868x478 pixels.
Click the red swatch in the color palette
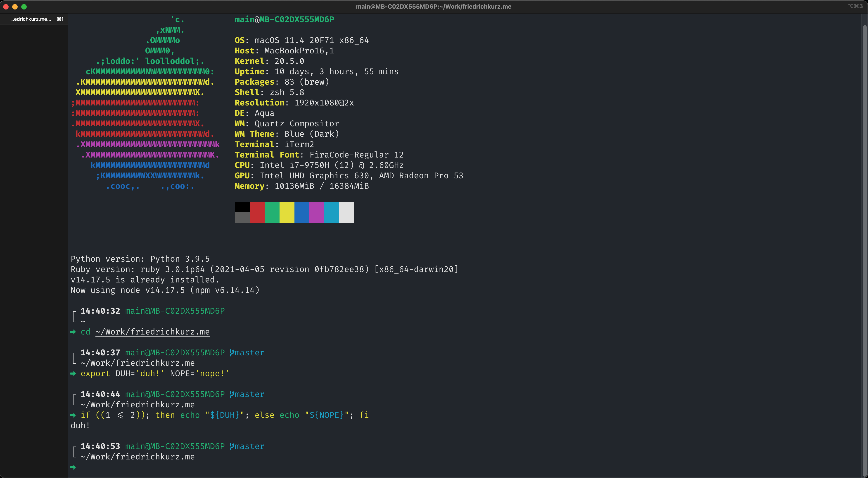pyautogui.click(x=257, y=212)
